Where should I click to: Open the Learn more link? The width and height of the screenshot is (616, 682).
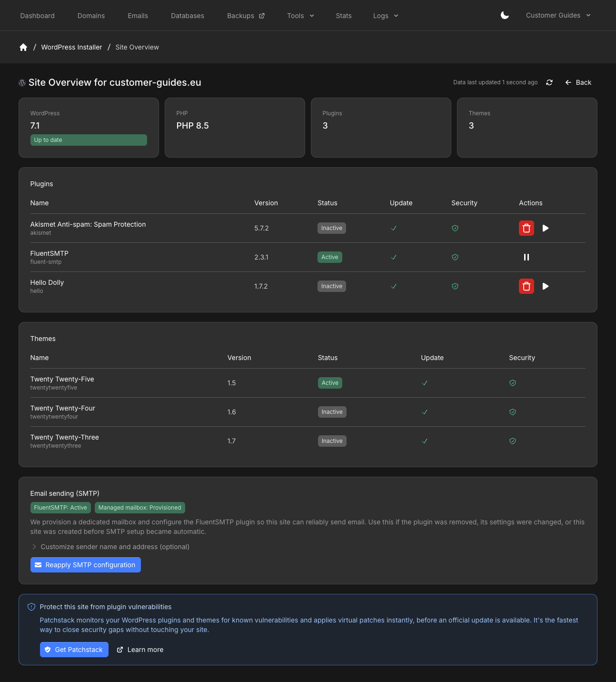tap(140, 650)
